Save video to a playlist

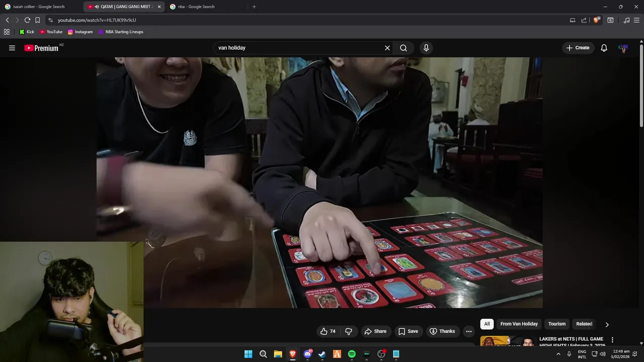coord(408,331)
